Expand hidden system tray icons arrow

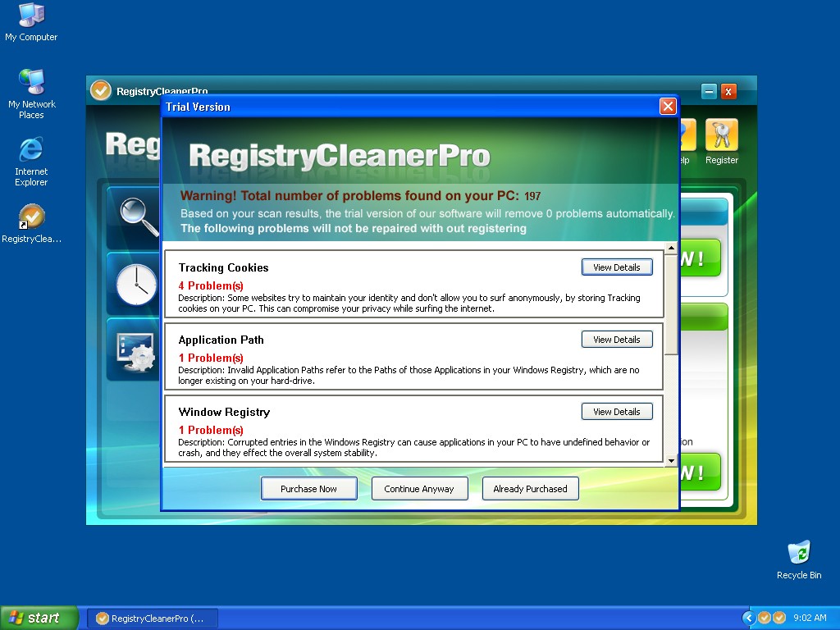tap(748, 618)
